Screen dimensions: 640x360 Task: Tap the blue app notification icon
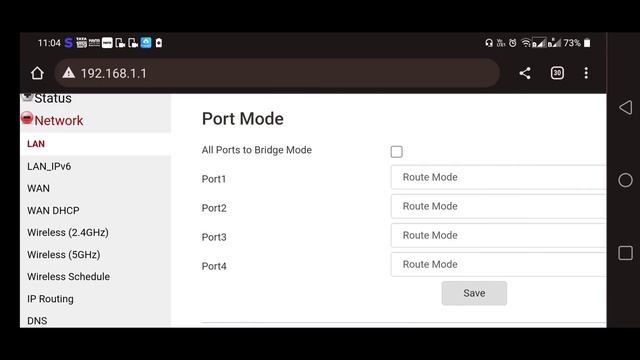pyautogui.click(x=146, y=42)
